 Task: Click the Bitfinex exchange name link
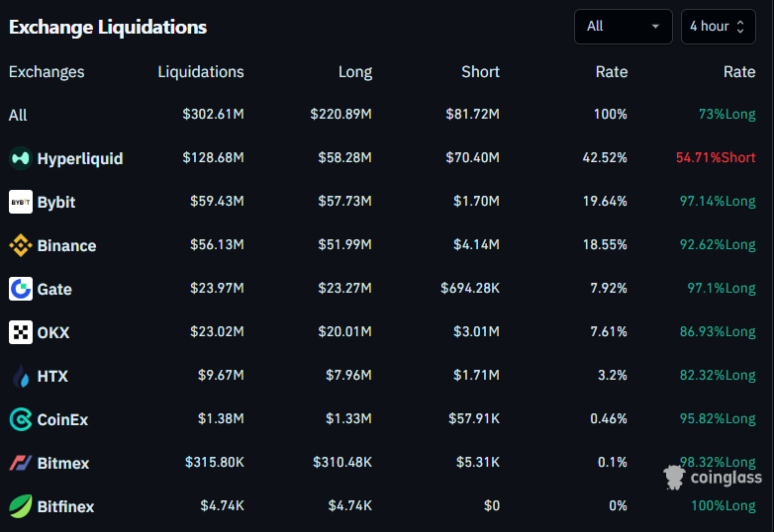click(65, 506)
